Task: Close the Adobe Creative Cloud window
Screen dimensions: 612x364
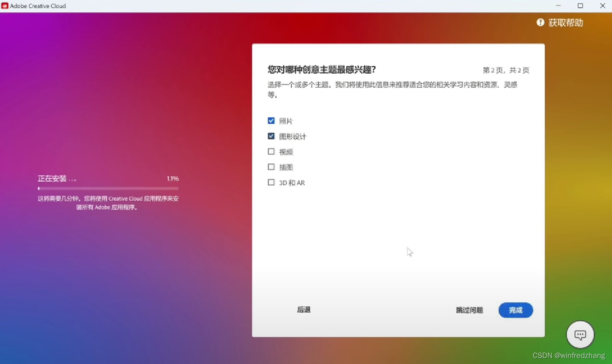Action: coord(602,6)
